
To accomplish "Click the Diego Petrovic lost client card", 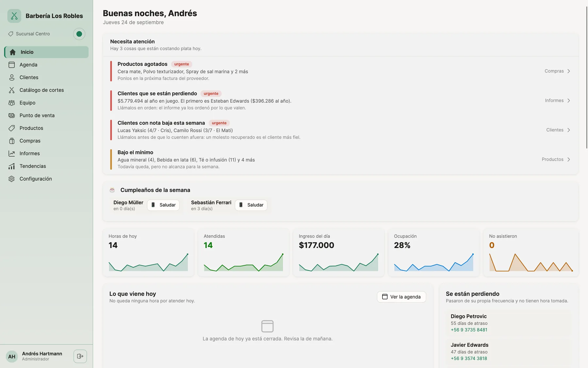I will [x=509, y=323].
